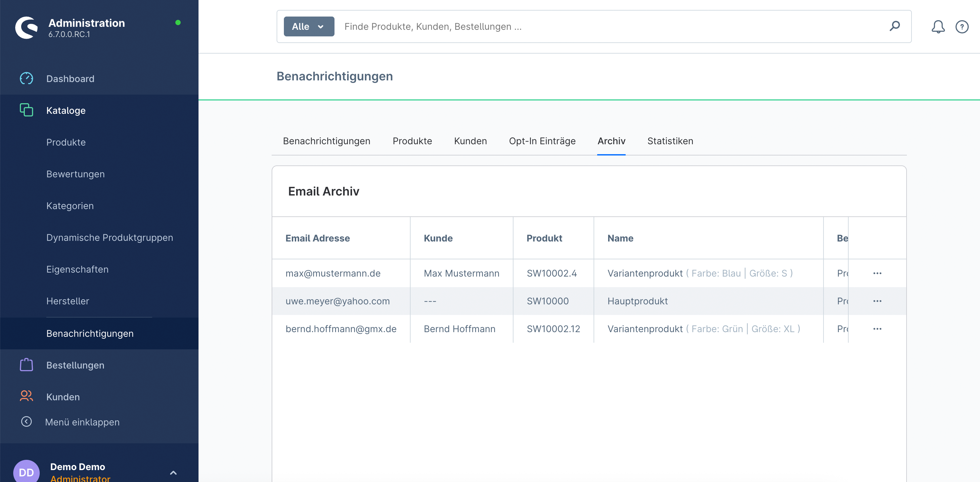
Task: Switch to the Statistiken tab
Action: pyautogui.click(x=670, y=141)
